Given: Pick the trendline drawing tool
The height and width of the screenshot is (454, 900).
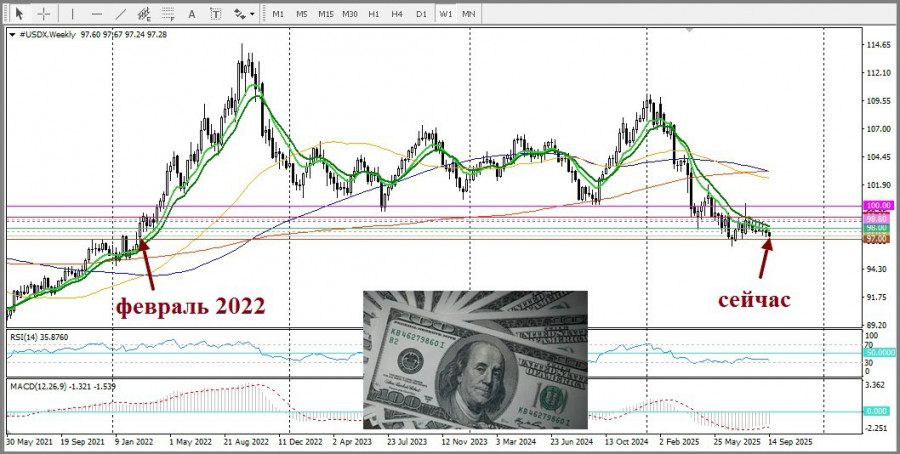Looking at the screenshot, I should click(x=121, y=14).
